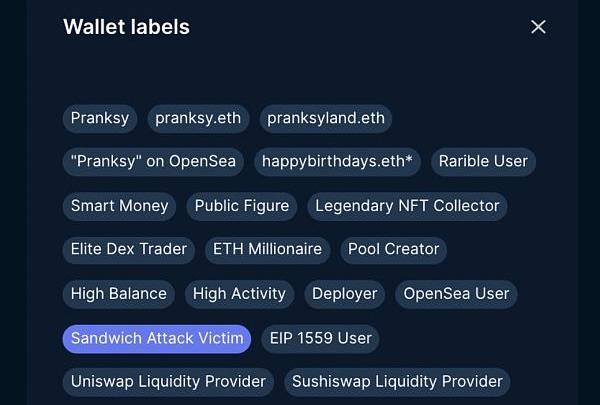Click the Pranksy label chip

click(100, 118)
